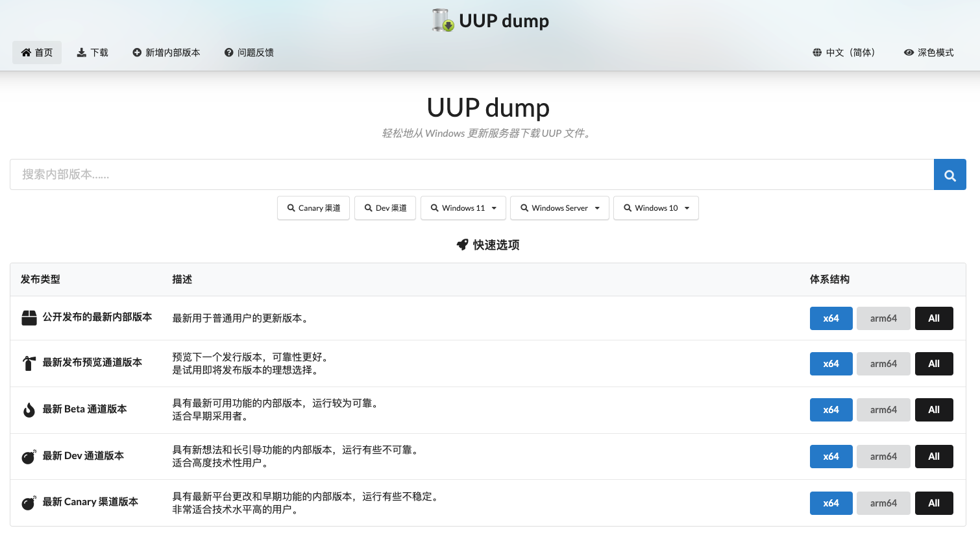This screenshot has height=535, width=980.
Task: Click the UUP dump logo icon
Action: tap(443, 20)
